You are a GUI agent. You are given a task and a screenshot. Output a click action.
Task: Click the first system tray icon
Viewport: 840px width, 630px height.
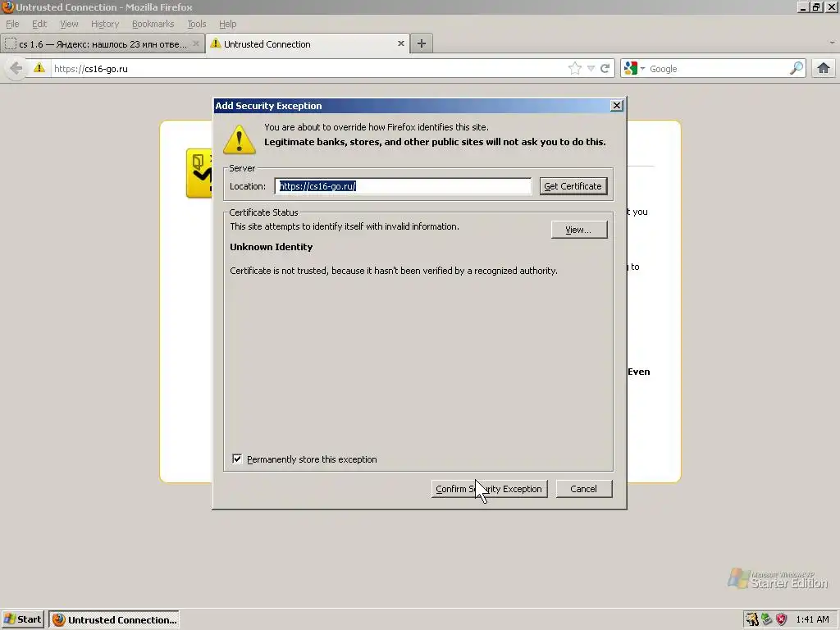click(x=753, y=619)
